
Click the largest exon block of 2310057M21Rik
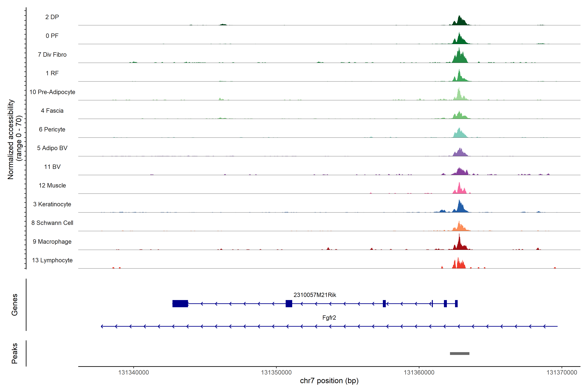[180, 303]
